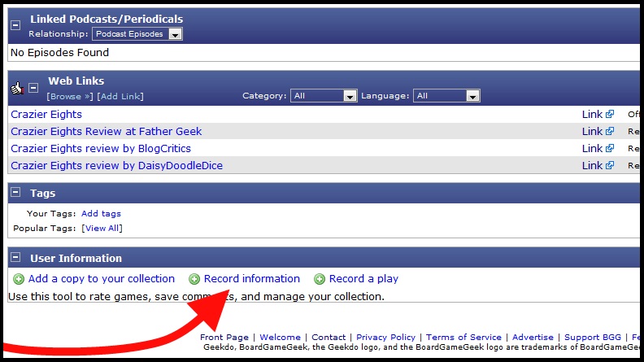
Task: Click the Add tags link
Action: (x=101, y=213)
